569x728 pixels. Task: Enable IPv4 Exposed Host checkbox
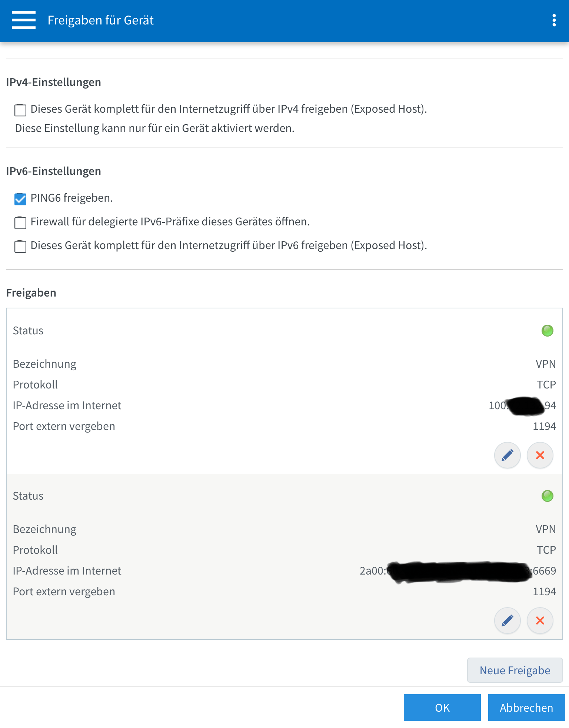(20, 110)
